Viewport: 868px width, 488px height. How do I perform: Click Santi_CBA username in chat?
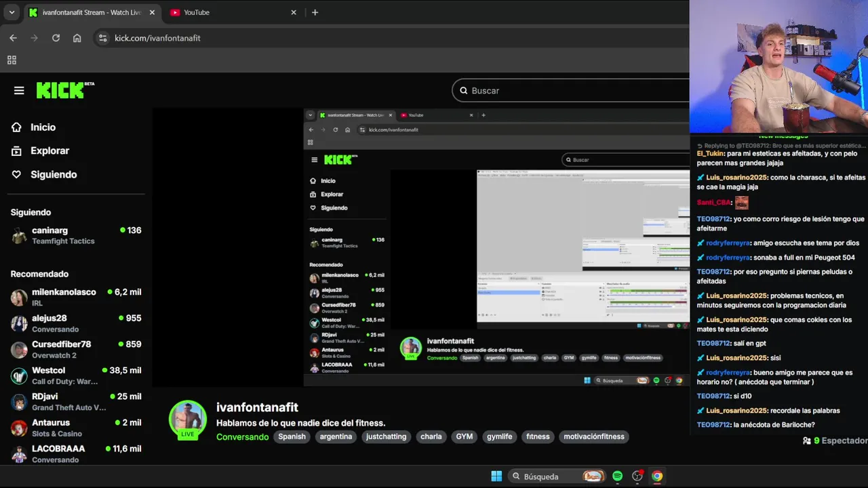[x=714, y=202]
